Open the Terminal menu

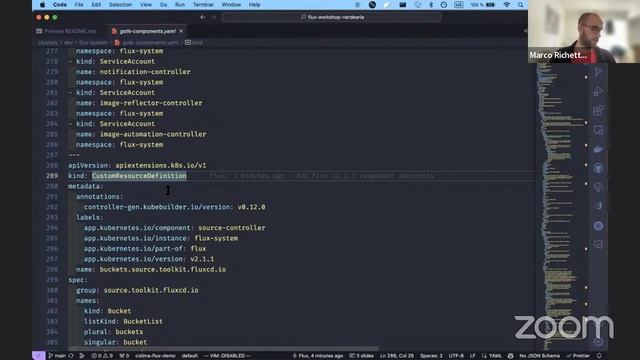pos(203,5)
